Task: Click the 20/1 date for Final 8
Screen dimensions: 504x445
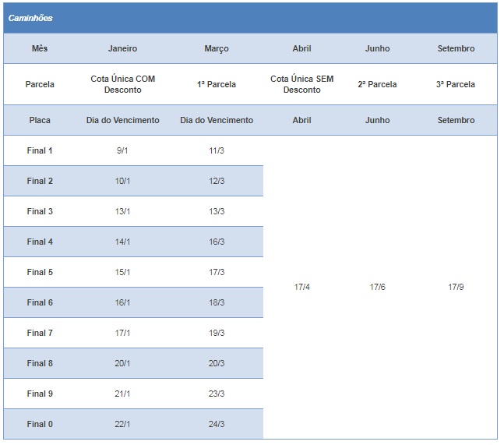Action: (x=122, y=363)
